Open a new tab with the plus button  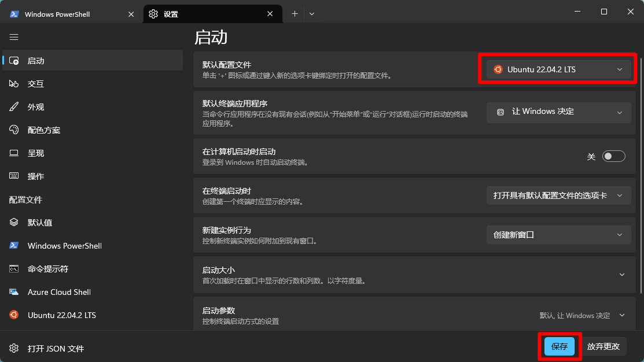click(295, 14)
